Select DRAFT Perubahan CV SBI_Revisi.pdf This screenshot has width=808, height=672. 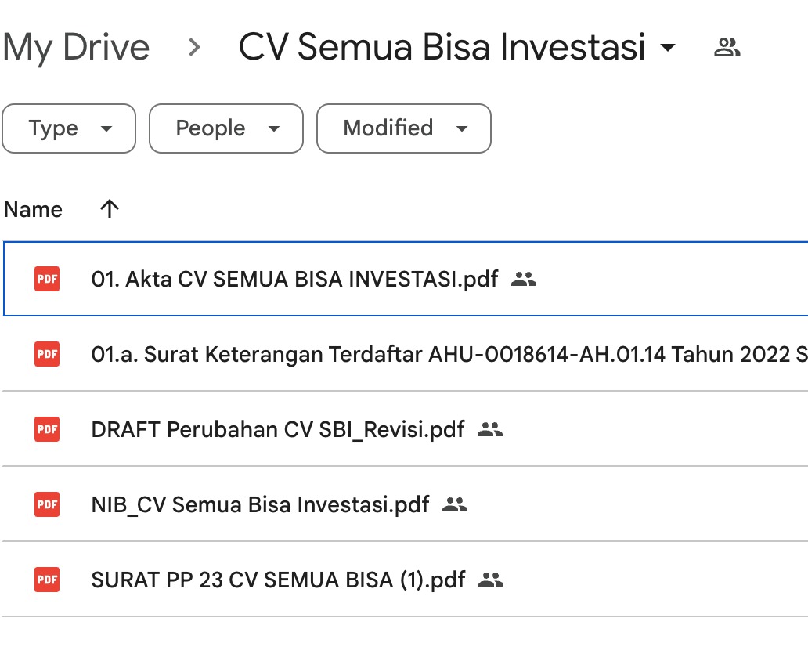coord(277,429)
